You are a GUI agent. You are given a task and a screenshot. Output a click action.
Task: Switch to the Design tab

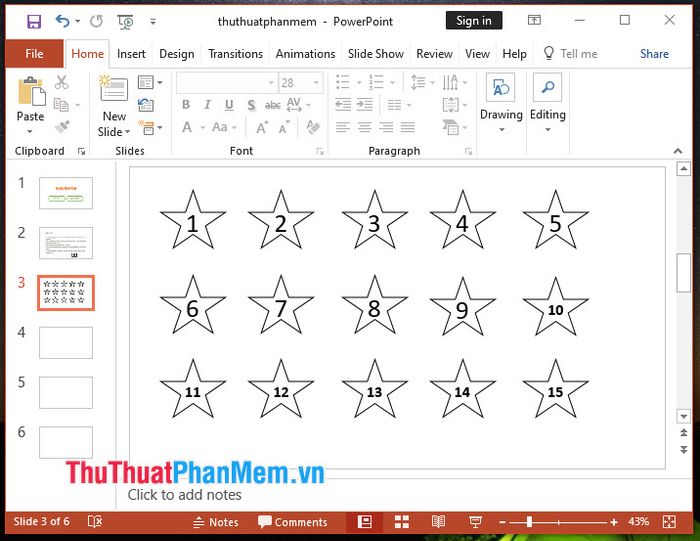177,54
